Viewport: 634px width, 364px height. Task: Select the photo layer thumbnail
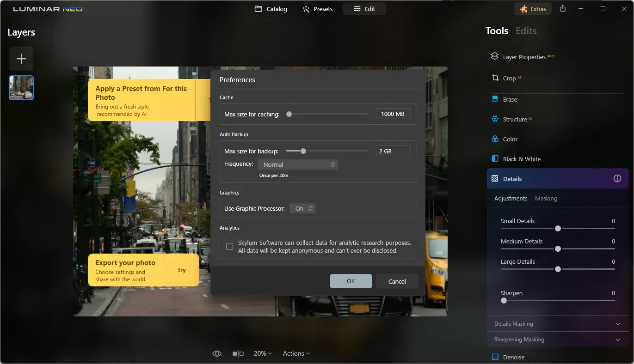coord(21,87)
